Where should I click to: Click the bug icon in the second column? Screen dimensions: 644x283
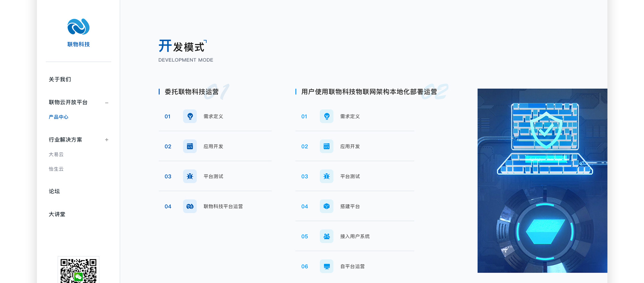click(326, 176)
